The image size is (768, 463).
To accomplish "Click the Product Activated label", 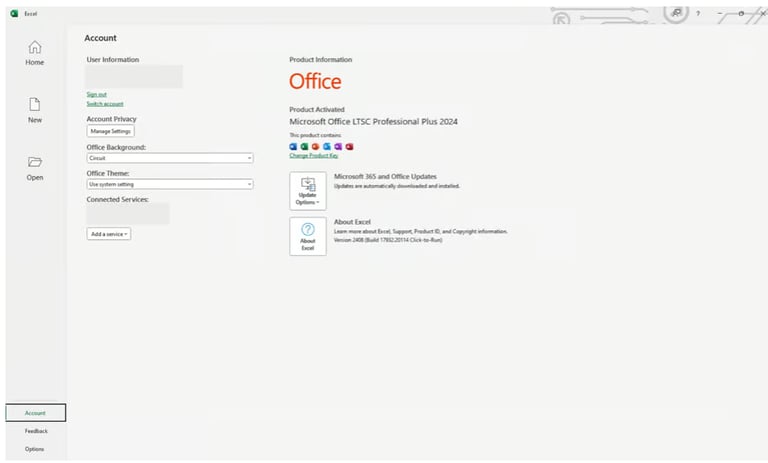I will (x=317, y=109).
